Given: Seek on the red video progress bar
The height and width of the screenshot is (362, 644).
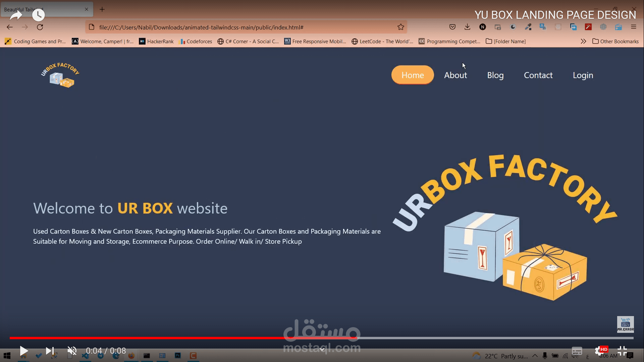Looking at the screenshot, I should (321, 338).
